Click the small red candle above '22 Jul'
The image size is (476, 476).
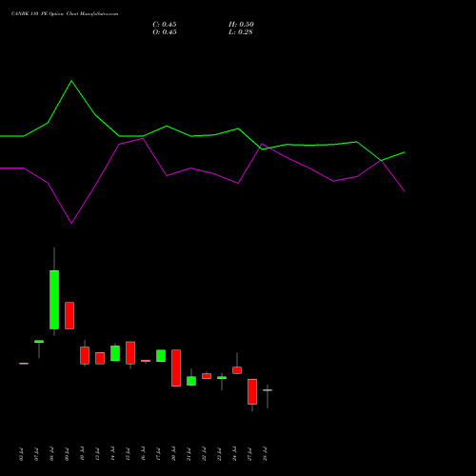[207, 376]
